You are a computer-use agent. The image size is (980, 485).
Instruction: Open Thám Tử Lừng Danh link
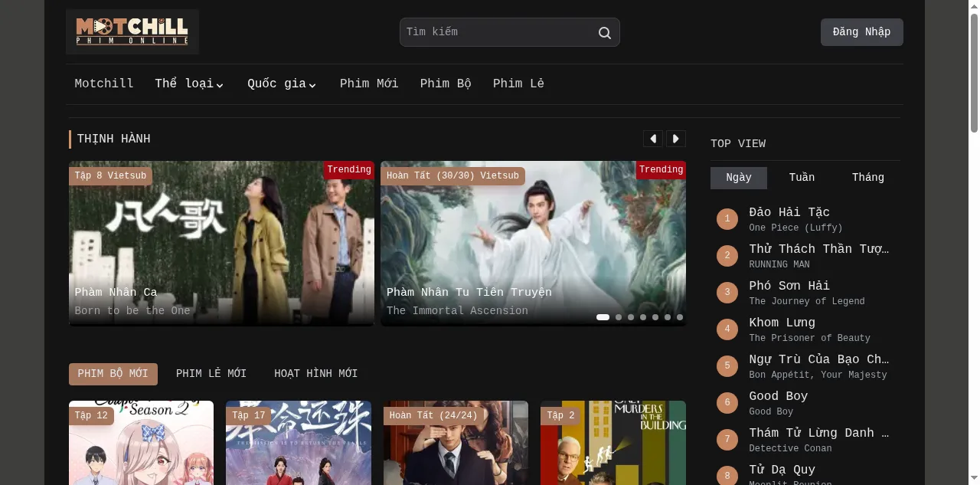tap(819, 433)
